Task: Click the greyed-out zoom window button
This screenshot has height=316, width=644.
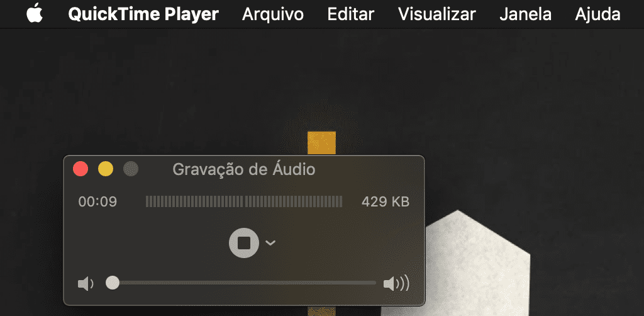Action: [131, 169]
